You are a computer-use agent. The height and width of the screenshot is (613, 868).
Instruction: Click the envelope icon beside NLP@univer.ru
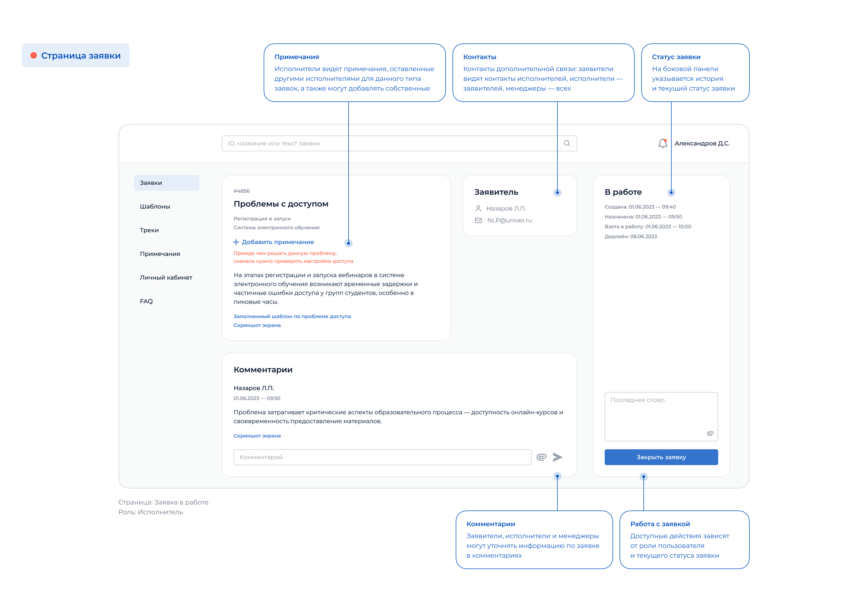pyautogui.click(x=478, y=220)
